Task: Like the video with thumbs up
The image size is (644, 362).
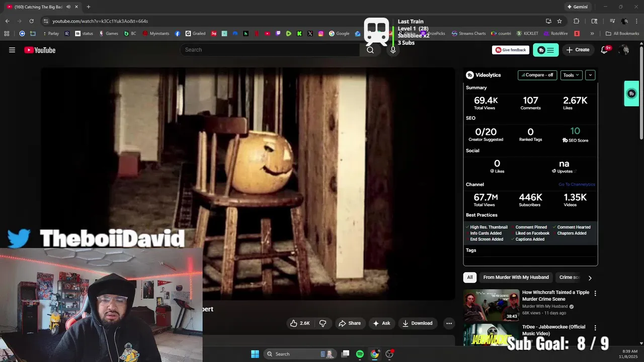Action: coord(300,323)
